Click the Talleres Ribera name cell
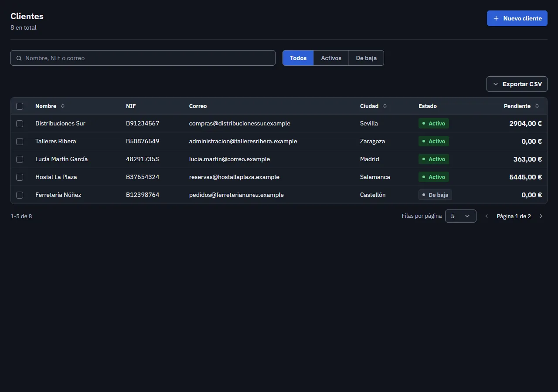 [x=56, y=142]
